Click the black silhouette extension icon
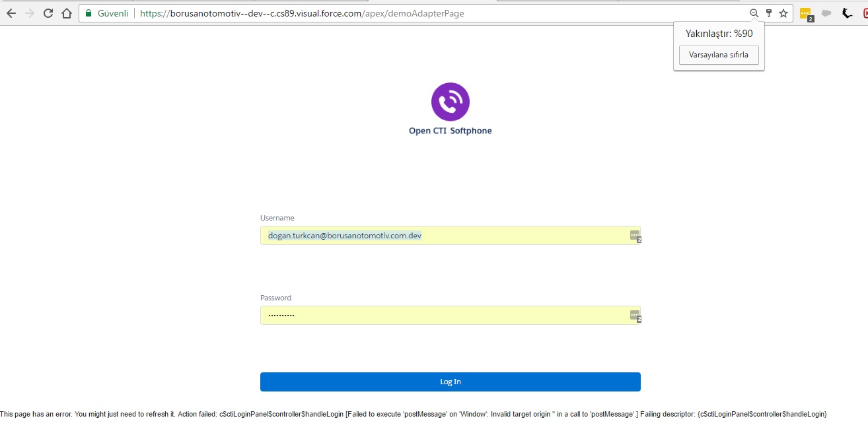 click(x=848, y=13)
